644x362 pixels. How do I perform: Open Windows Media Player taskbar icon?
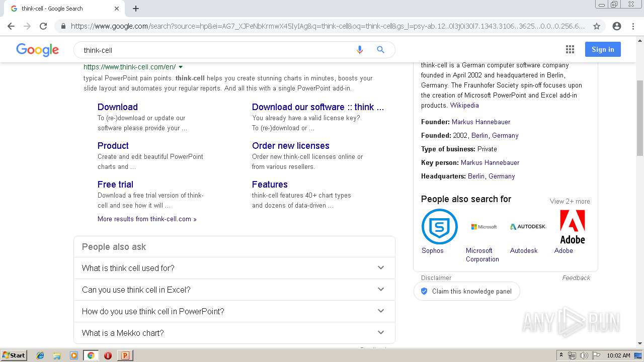click(x=74, y=355)
